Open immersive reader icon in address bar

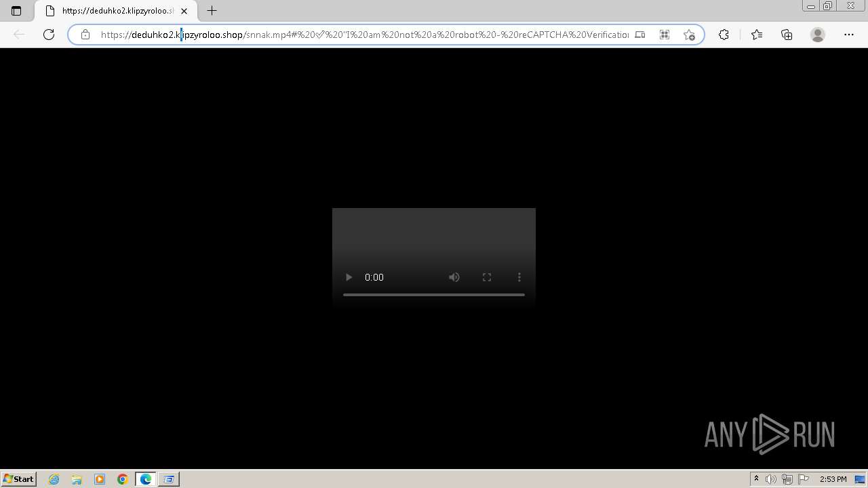tap(639, 35)
